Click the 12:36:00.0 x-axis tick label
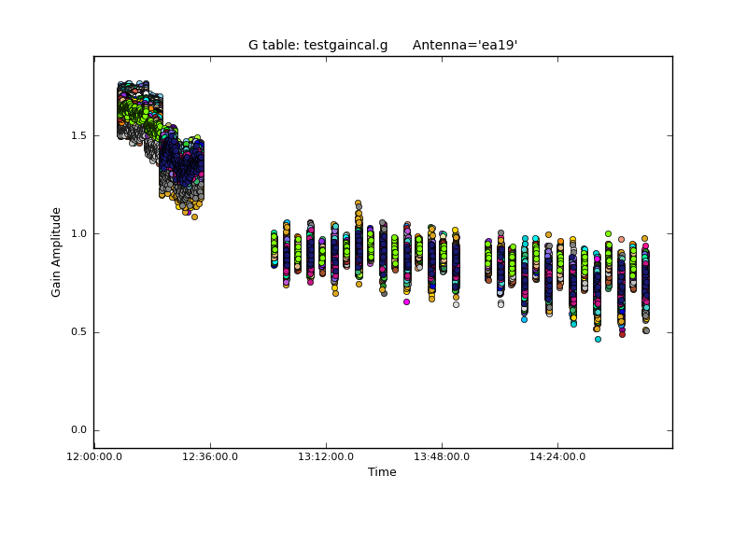Image resolution: width=747 pixels, height=560 pixels. coord(210,456)
